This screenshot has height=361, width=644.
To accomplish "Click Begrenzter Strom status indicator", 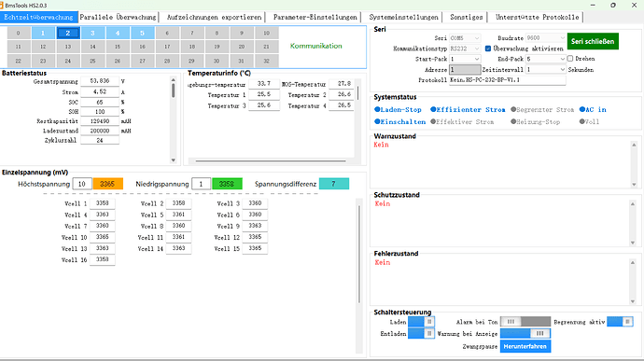I will click(542, 110).
